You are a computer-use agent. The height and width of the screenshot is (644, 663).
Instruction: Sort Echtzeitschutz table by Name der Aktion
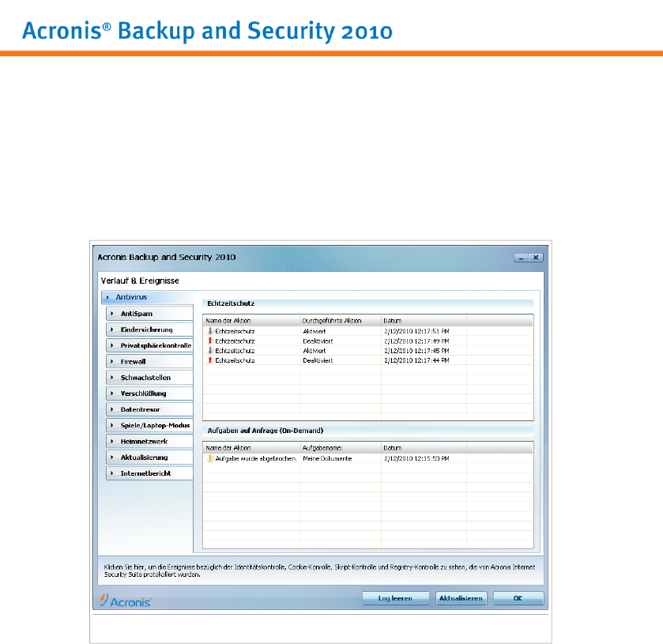click(251, 321)
